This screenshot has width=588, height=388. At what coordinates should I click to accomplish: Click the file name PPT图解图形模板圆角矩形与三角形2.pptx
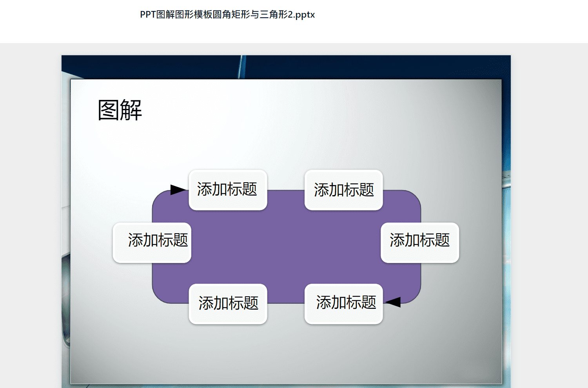tap(227, 15)
